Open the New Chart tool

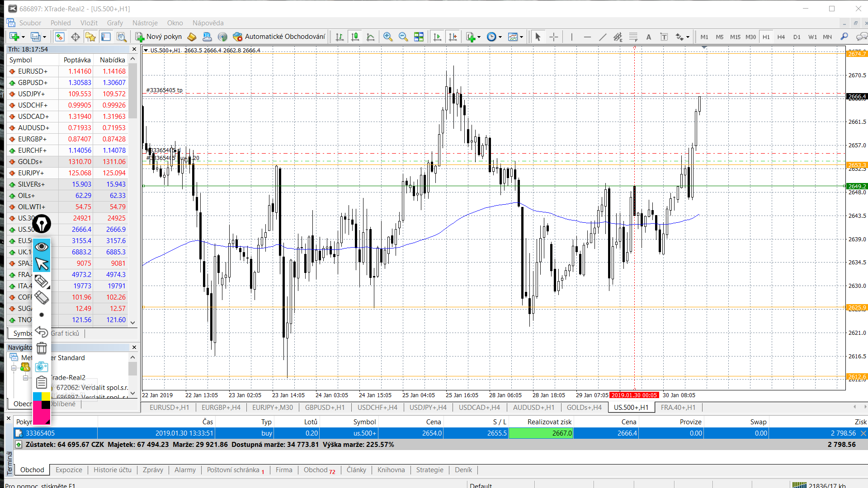pos(14,37)
